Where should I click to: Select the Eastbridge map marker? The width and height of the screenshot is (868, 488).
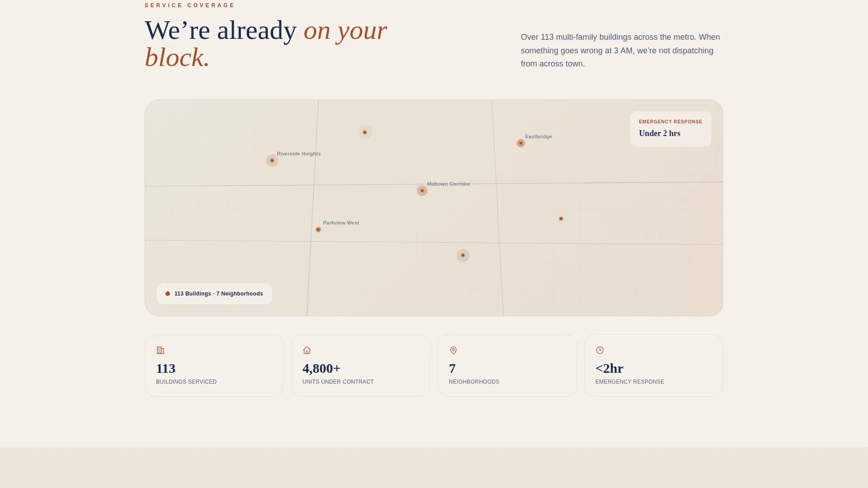pyautogui.click(x=521, y=143)
